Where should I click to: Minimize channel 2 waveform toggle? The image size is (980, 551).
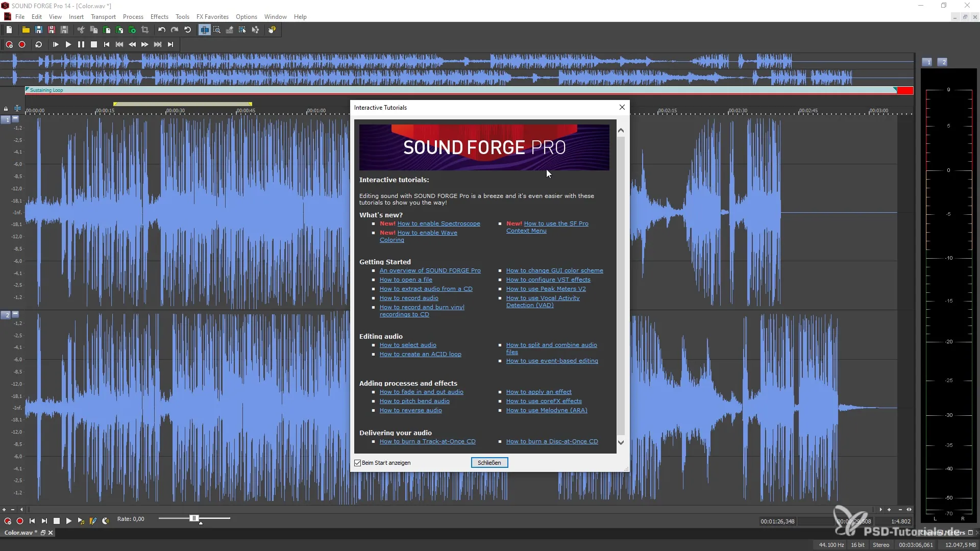point(15,314)
